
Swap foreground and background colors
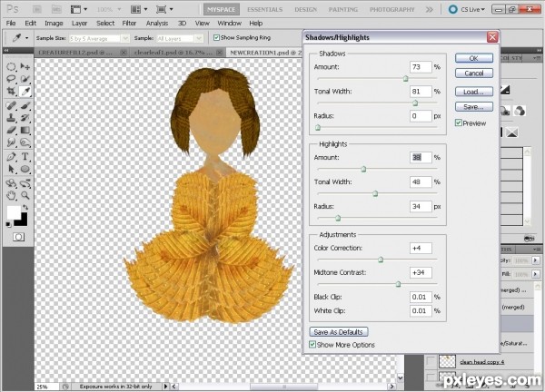[x=25, y=207]
